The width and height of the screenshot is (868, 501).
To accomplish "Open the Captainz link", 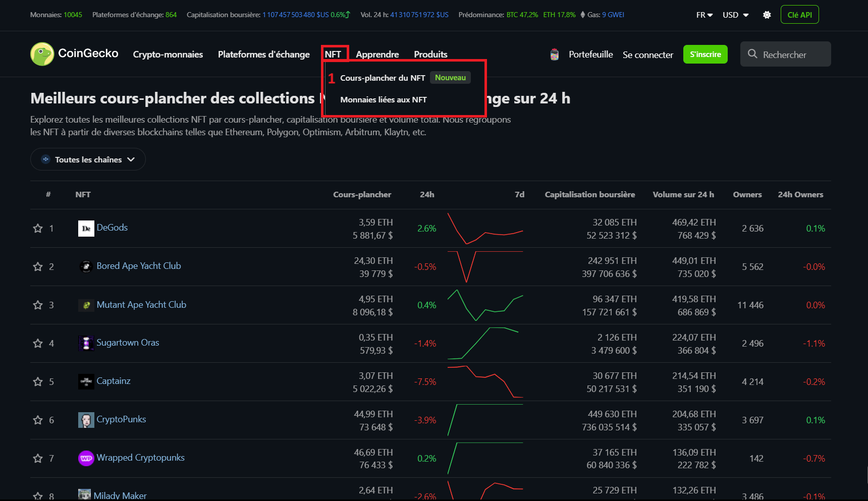I will [114, 381].
